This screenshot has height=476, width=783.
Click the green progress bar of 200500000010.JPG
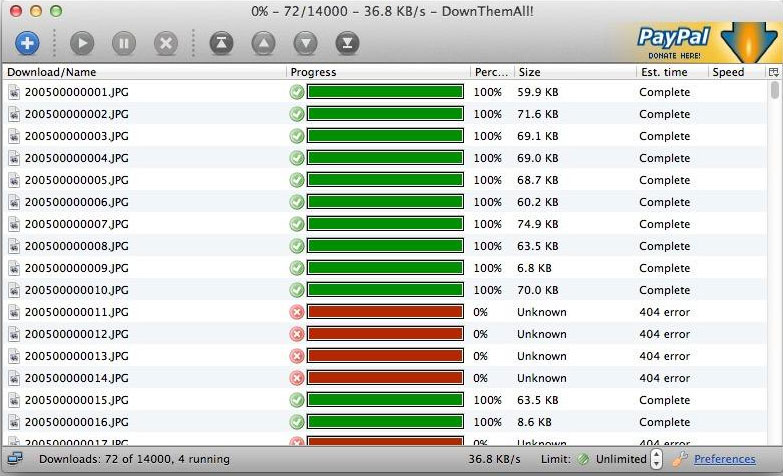tap(385, 290)
